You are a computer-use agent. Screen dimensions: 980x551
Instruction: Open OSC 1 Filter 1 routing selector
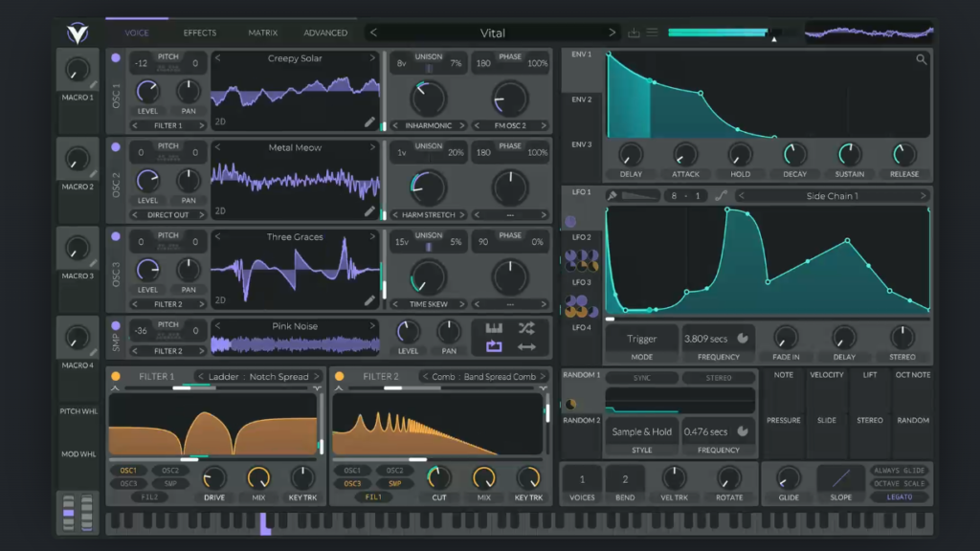point(168,125)
